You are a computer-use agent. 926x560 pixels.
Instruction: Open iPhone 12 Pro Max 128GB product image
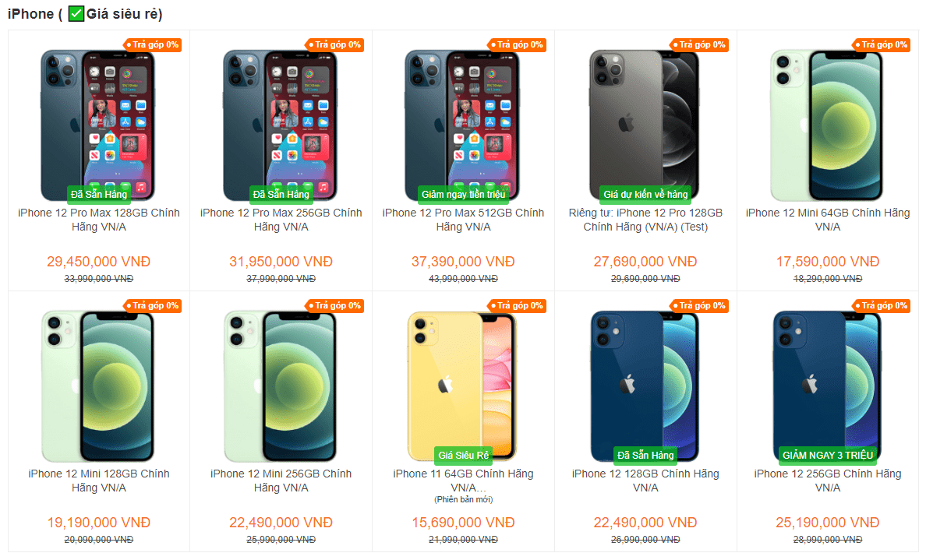coord(98,125)
